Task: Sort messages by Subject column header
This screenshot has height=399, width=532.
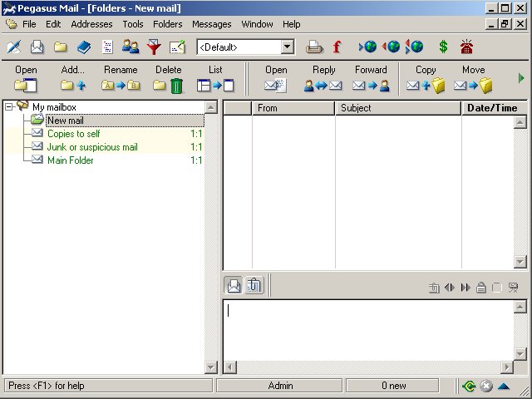Action: click(398, 108)
